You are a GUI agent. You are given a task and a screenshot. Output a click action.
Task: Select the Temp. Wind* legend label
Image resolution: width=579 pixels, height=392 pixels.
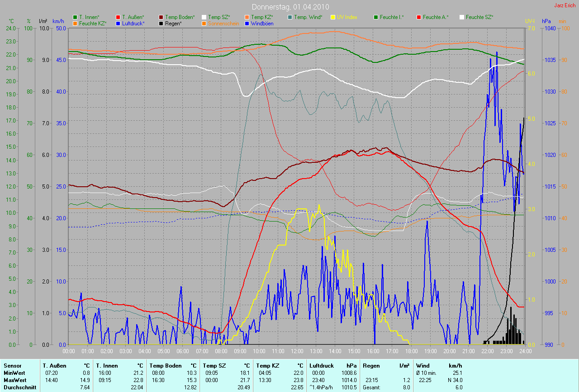click(x=308, y=17)
